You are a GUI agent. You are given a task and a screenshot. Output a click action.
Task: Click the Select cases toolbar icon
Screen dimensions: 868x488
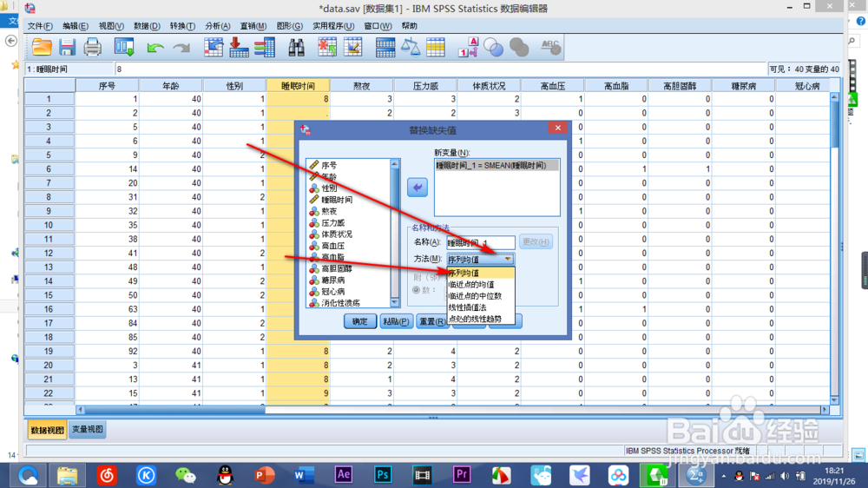pos(436,48)
